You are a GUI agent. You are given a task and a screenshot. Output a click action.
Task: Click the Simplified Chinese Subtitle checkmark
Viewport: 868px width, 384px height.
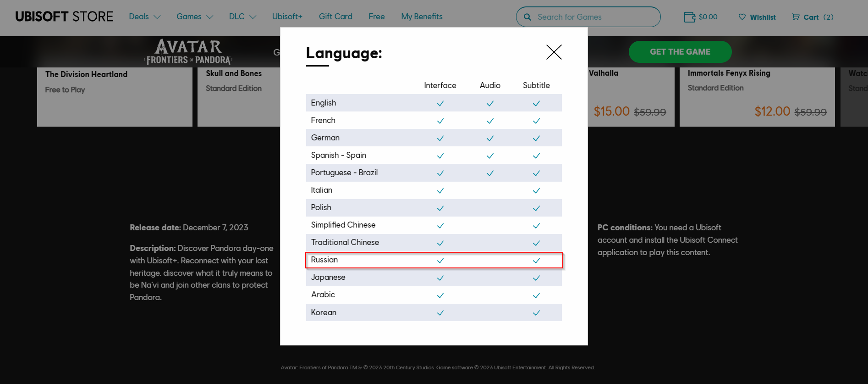click(536, 226)
